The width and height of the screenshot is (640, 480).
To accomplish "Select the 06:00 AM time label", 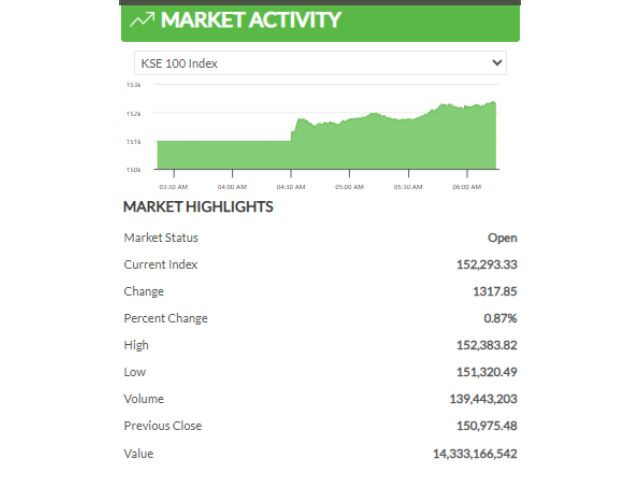I will pyautogui.click(x=467, y=187).
